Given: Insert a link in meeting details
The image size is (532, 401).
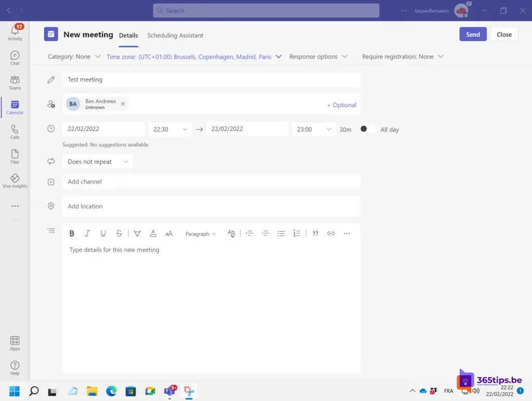Looking at the screenshot, I should [331, 234].
